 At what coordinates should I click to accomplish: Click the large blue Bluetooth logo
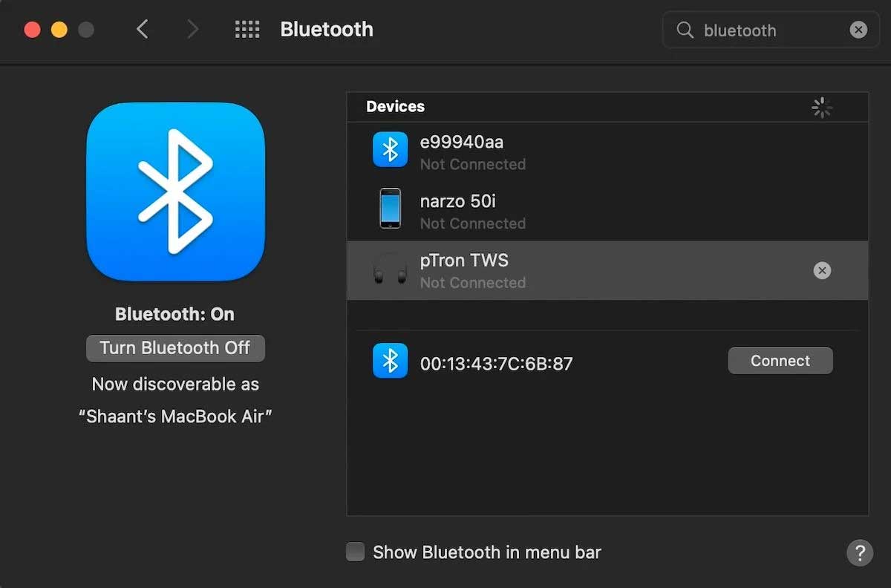[x=175, y=191]
